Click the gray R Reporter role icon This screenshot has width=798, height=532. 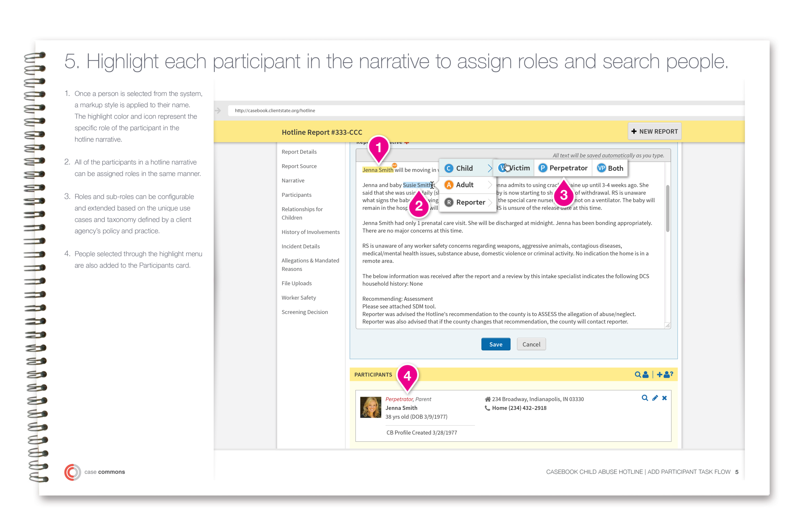(449, 203)
